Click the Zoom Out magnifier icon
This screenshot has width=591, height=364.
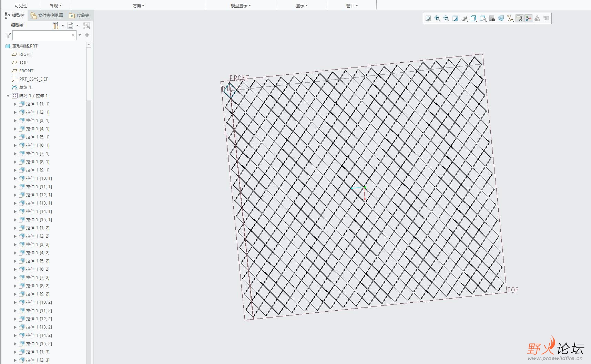(446, 19)
